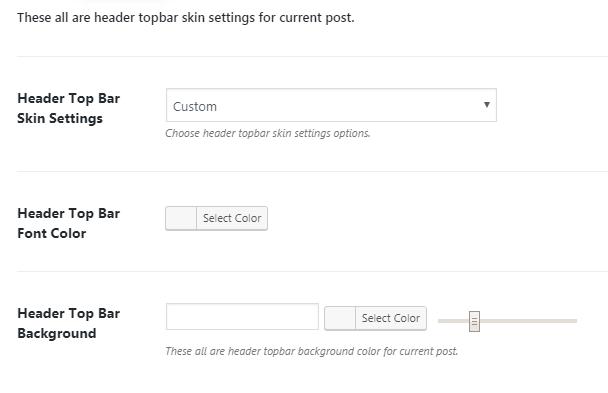The width and height of the screenshot is (608, 393).
Task: Open Select Color for Top Bar Background
Action: tap(391, 318)
